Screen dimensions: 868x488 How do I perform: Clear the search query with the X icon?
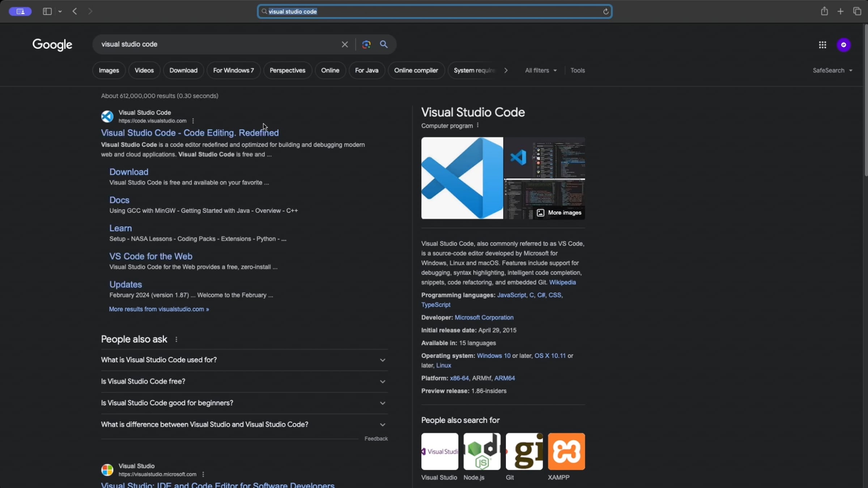[x=344, y=44]
